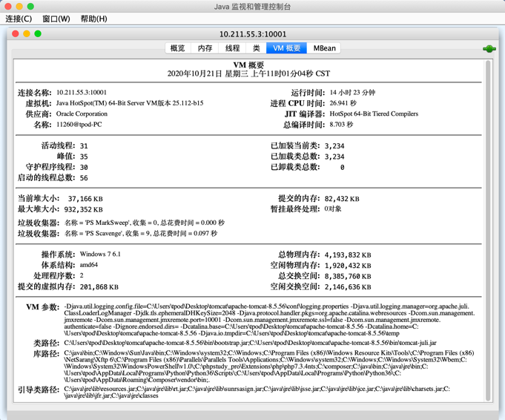Open the 连接(C) menu
The height and width of the screenshot is (420, 505).
(19, 19)
